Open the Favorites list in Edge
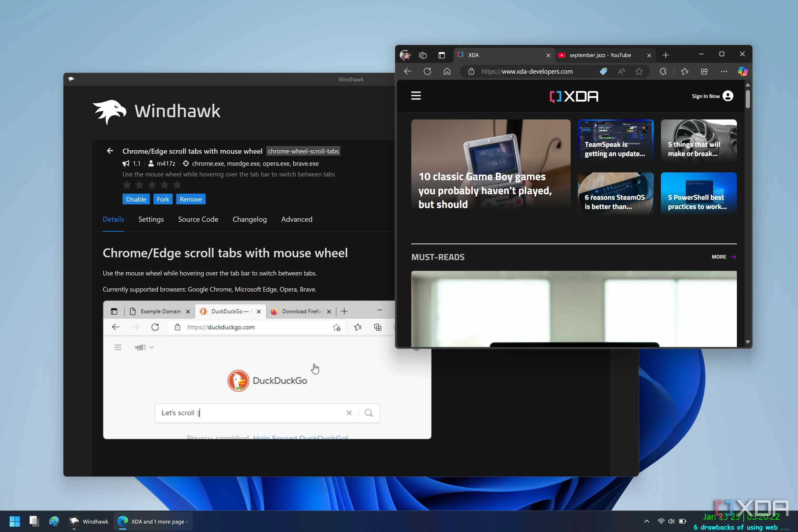 [x=684, y=71]
